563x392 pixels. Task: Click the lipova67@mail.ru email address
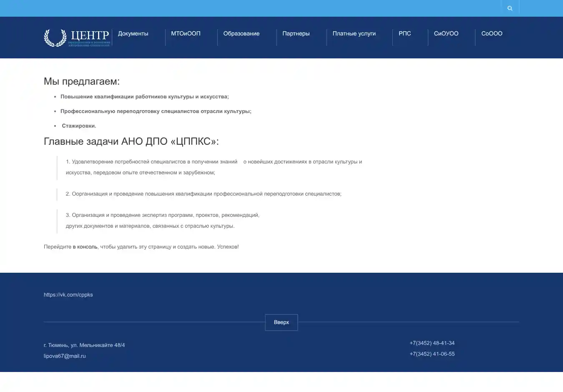[x=65, y=356]
